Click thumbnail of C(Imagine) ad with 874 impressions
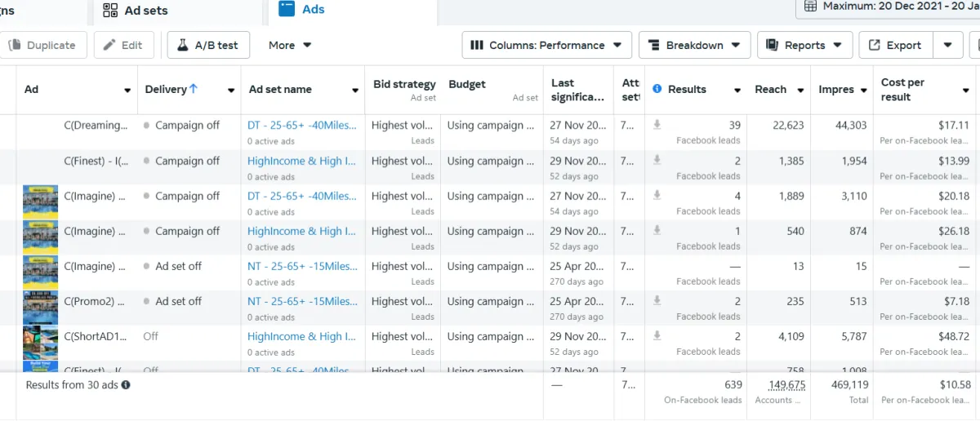980x421 pixels. (x=40, y=237)
